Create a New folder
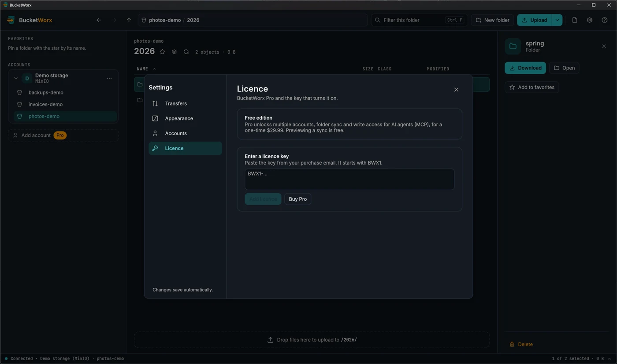Image resolution: width=617 pixels, height=364 pixels. [x=492, y=20]
